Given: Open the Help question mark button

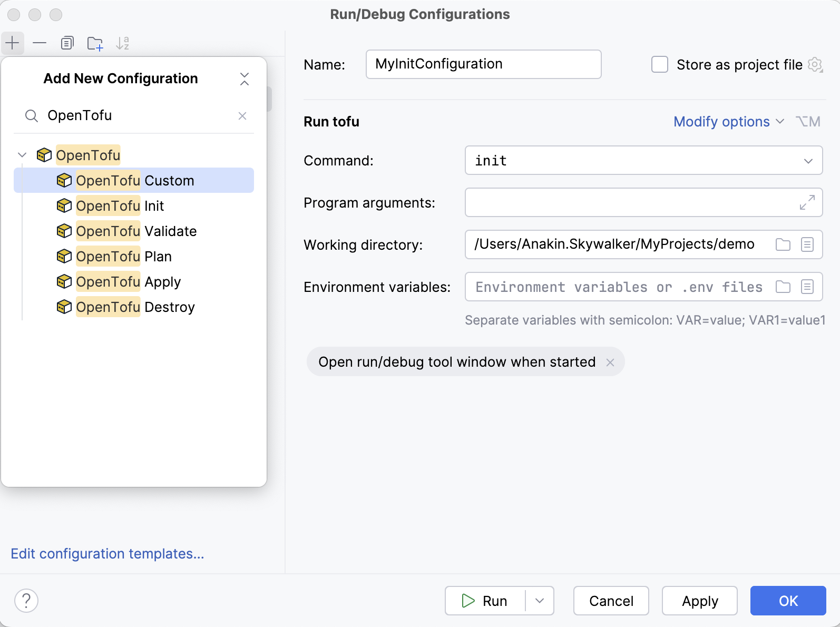Looking at the screenshot, I should (26, 601).
